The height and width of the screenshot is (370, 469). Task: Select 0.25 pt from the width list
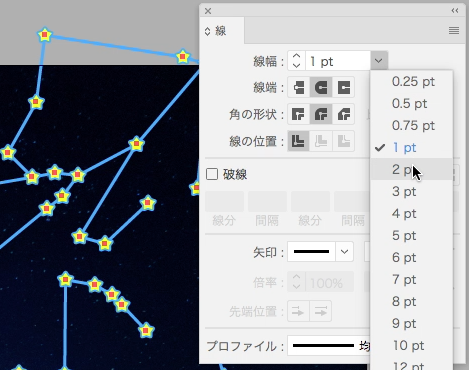point(412,82)
